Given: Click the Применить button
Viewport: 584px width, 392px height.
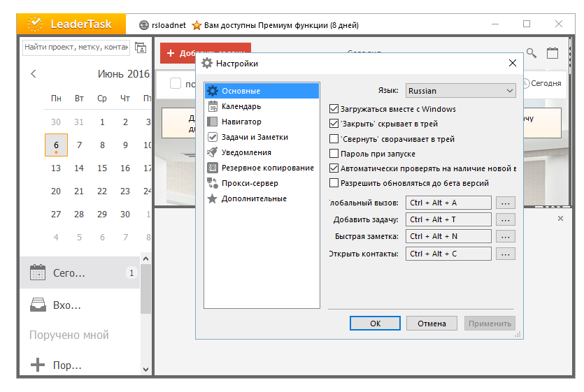Looking at the screenshot, I should coord(490,323).
